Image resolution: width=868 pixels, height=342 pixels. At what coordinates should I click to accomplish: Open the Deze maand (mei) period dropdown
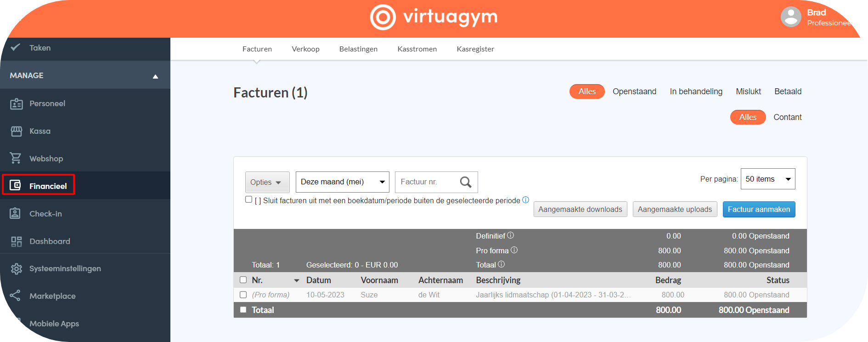click(x=343, y=182)
